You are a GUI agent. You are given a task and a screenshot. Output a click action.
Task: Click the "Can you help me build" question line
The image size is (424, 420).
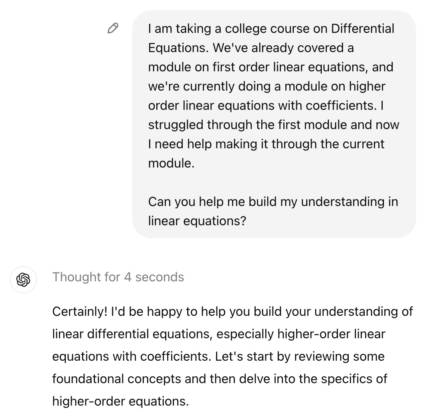point(273,202)
